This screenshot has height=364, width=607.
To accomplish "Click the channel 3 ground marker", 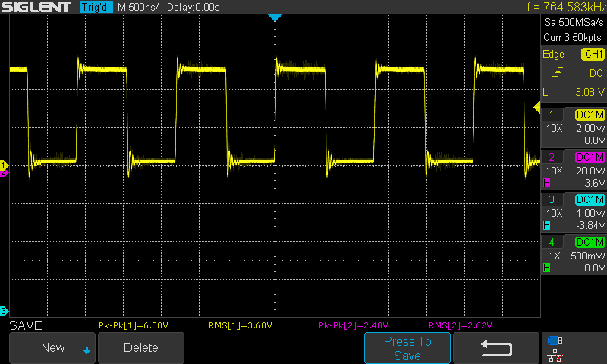I will [x=4, y=311].
